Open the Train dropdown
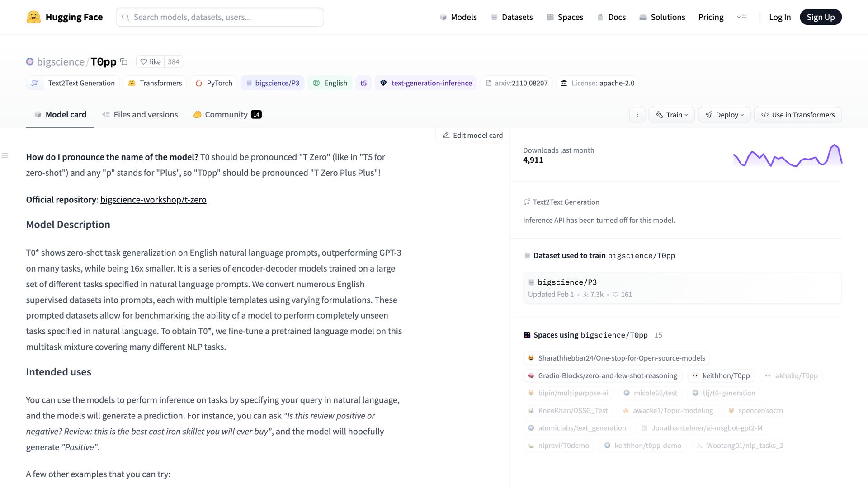Image resolution: width=868 pixels, height=488 pixels. (671, 115)
